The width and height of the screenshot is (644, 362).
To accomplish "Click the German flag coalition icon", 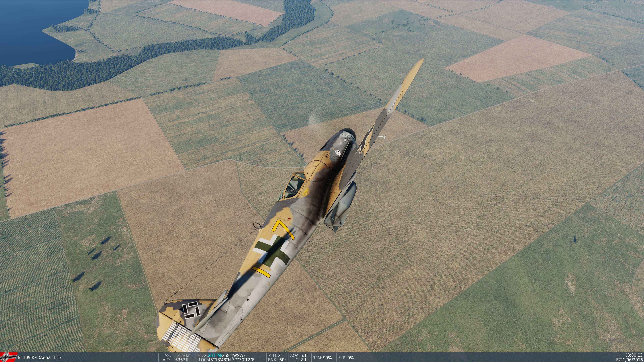I will coord(8,357).
